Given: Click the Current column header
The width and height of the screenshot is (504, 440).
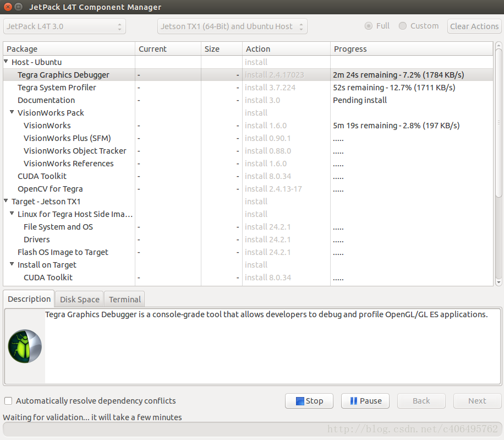Looking at the screenshot, I should pos(168,49).
